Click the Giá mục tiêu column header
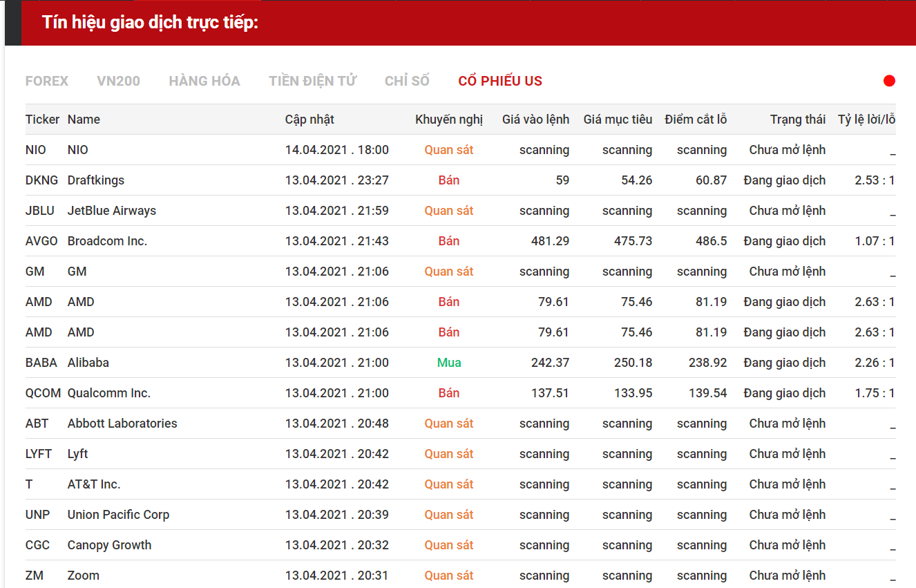Viewport: 916px width, 588px height. pos(618,120)
